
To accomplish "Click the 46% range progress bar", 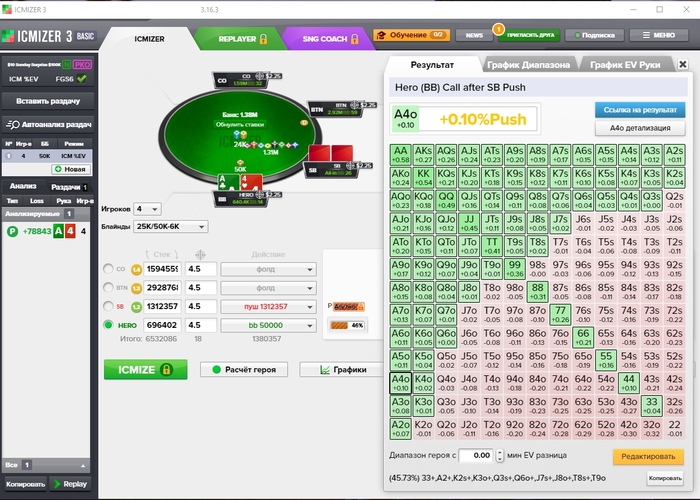I will click(x=347, y=325).
